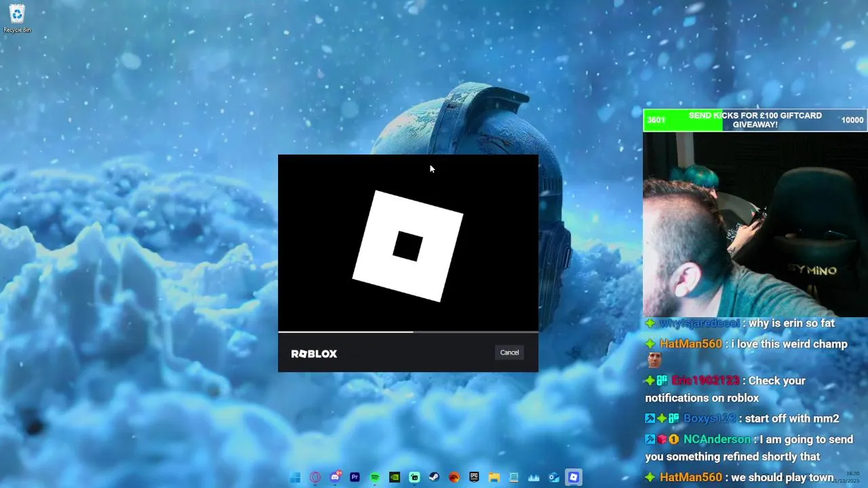Click the Roblox wordmark in launcher

click(314, 354)
